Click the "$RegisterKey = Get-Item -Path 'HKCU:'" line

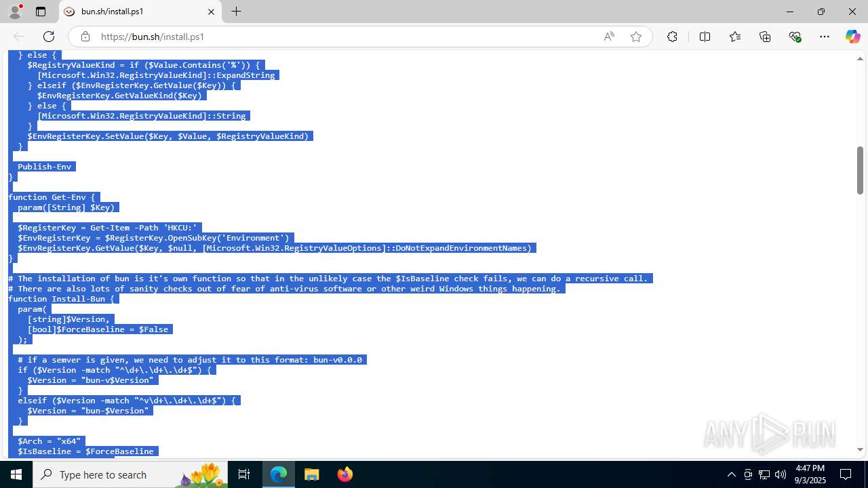coord(108,228)
